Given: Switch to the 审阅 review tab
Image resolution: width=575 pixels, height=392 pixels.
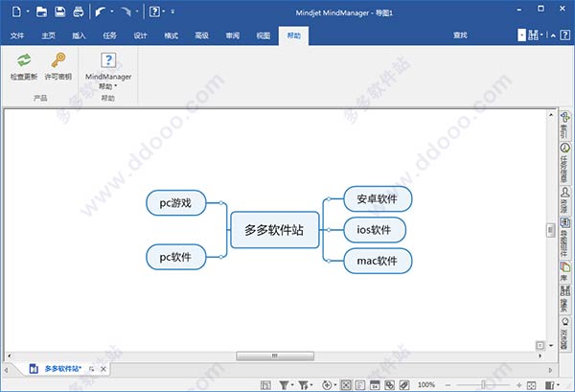Looking at the screenshot, I should 233,35.
